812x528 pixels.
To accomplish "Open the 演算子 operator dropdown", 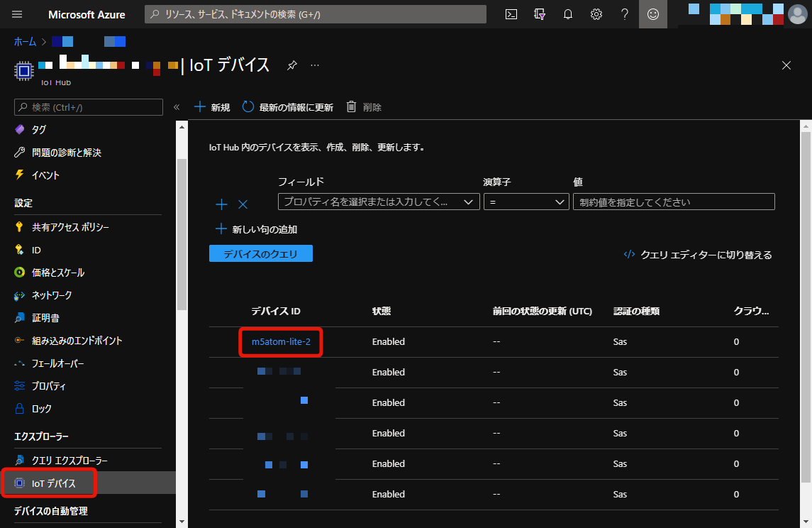I will (526, 202).
